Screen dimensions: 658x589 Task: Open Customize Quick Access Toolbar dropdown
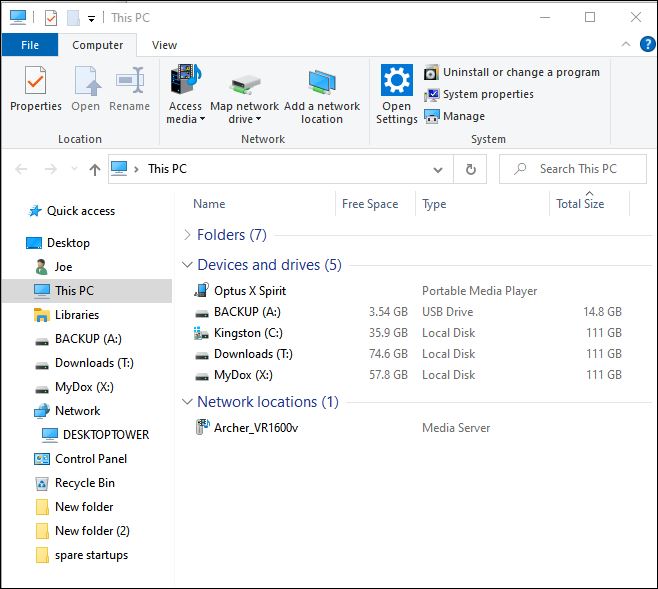click(x=91, y=18)
